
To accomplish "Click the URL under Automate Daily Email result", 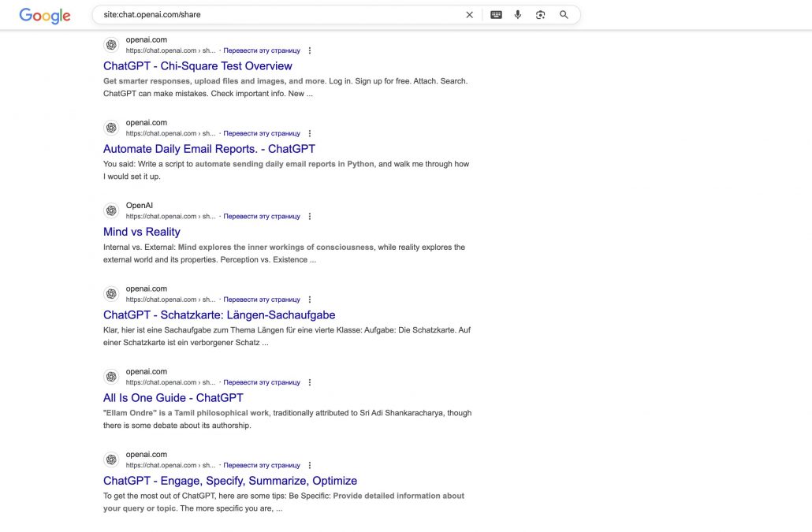I will coord(170,133).
